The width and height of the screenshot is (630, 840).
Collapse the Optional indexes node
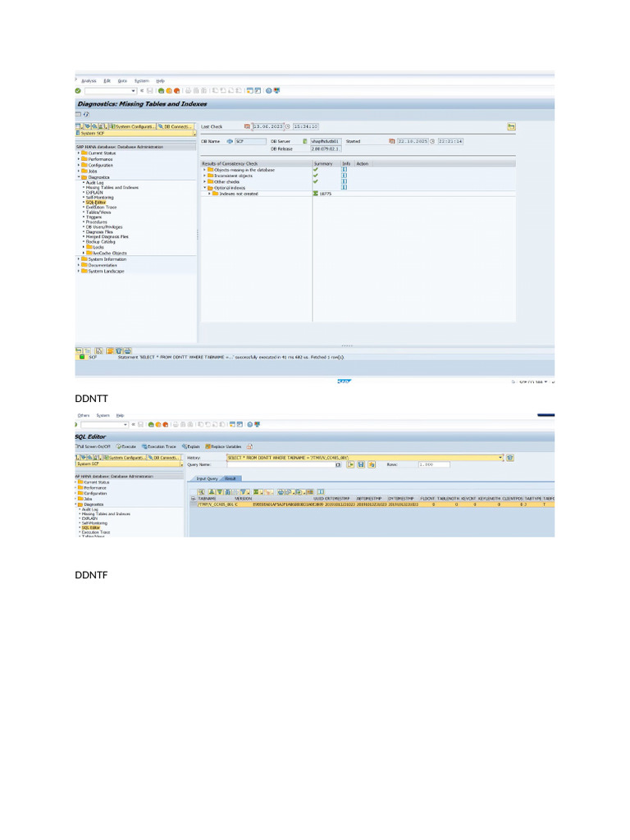click(204, 188)
